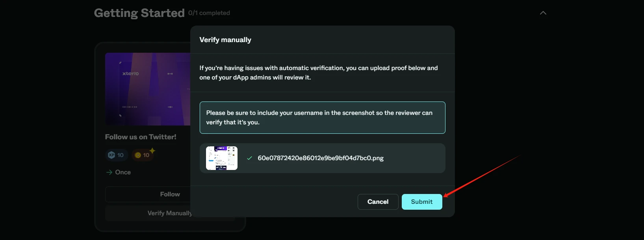Submit the manual verification proof
Screen dimensions: 644x240
click(421, 202)
